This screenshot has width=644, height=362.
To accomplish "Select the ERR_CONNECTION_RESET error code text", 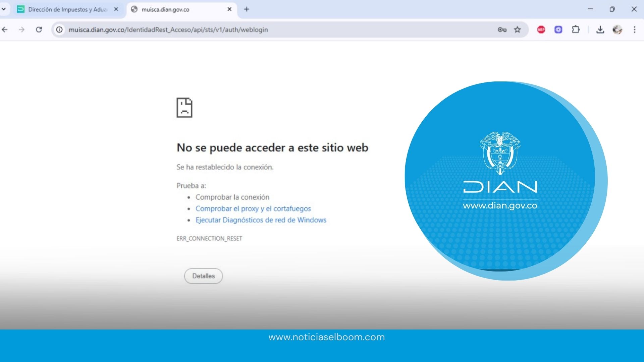I will 209,238.
